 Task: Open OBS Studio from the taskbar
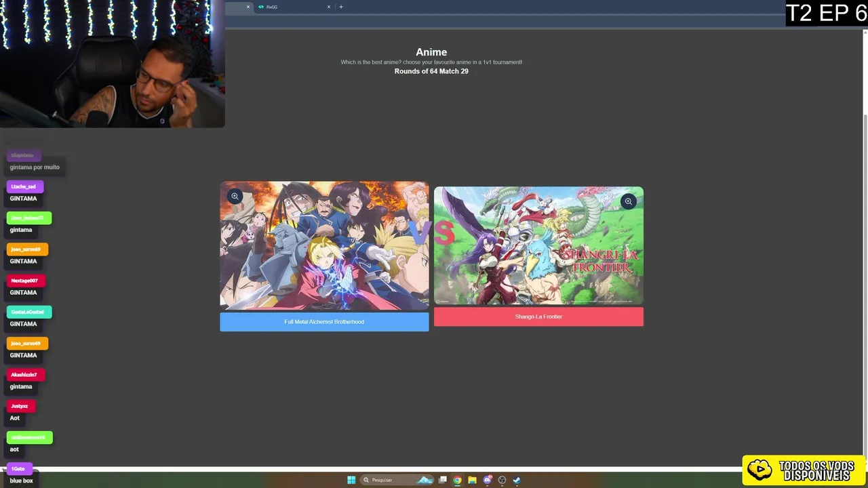point(502,480)
